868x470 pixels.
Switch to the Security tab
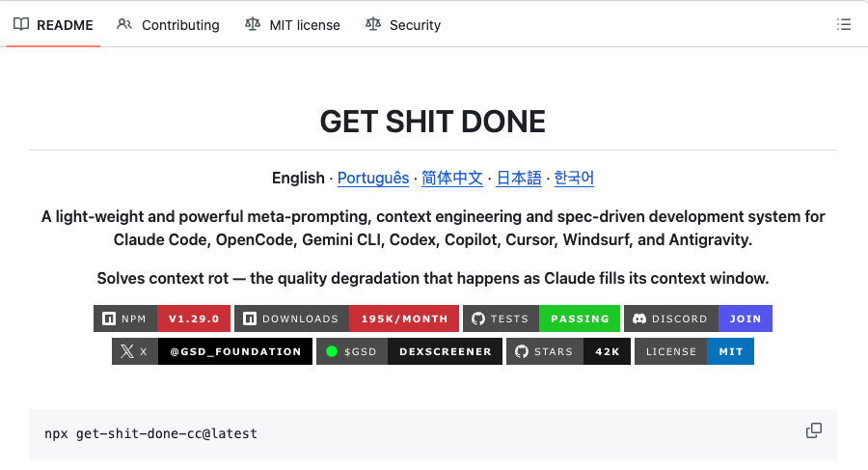coord(403,25)
